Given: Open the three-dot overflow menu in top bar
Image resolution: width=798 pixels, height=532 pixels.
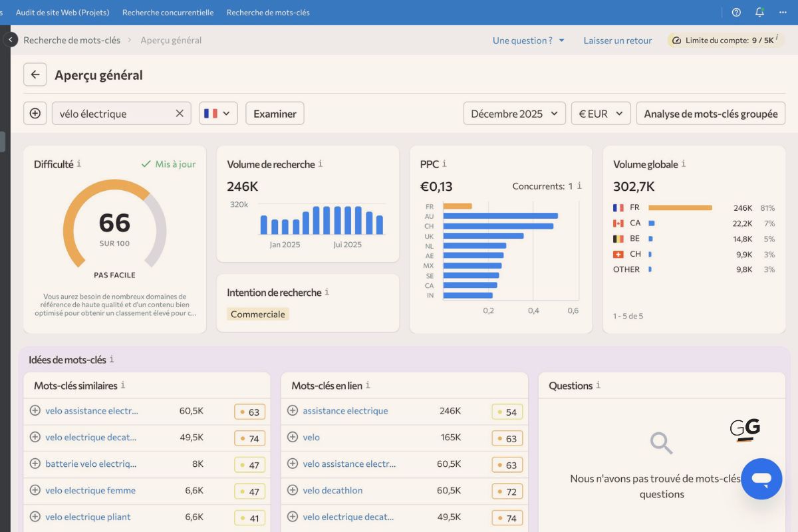Looking at the screenshot, I should pos(782,12).
